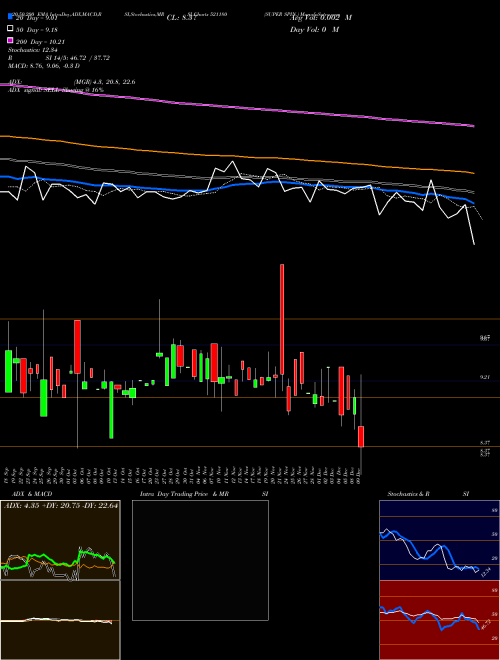Click the 'CL: 8.37' closing price label
Screen dimensions: 500x660
[x=181, y=18]
